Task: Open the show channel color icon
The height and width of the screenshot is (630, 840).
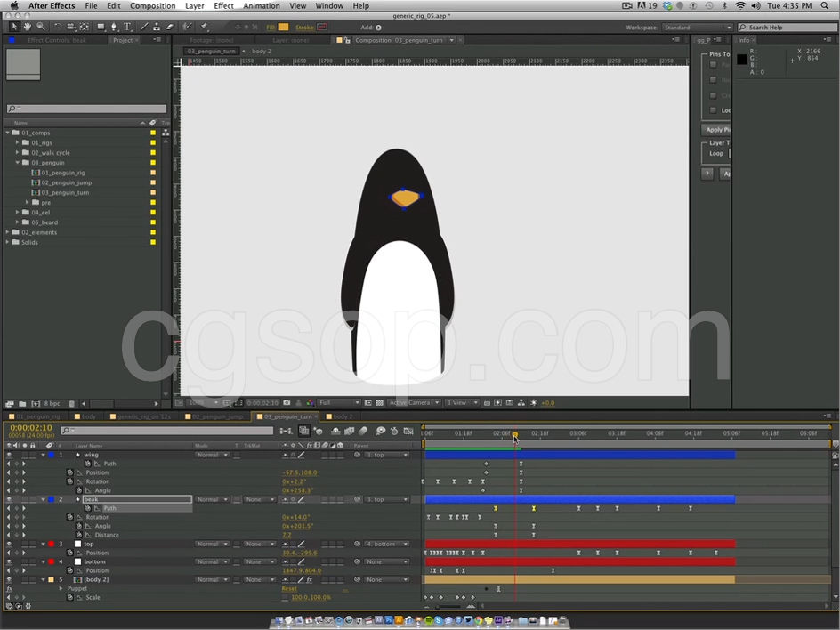Action: pos(310,402)
